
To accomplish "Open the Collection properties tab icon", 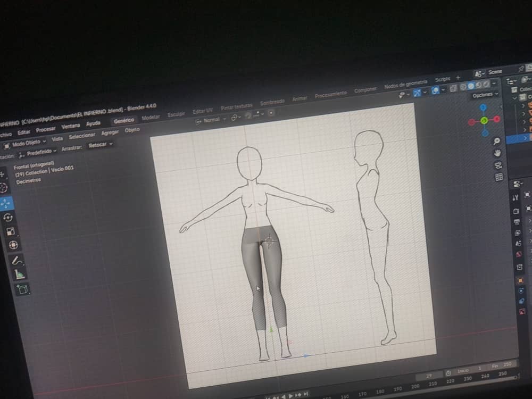I will click(x=519, y=268).
